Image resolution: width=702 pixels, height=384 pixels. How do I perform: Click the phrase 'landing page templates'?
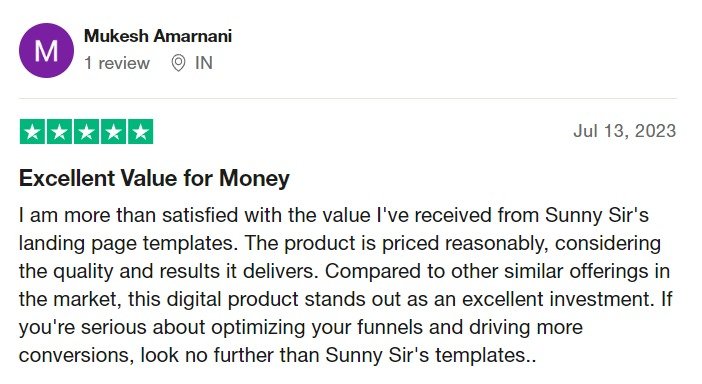126,244
